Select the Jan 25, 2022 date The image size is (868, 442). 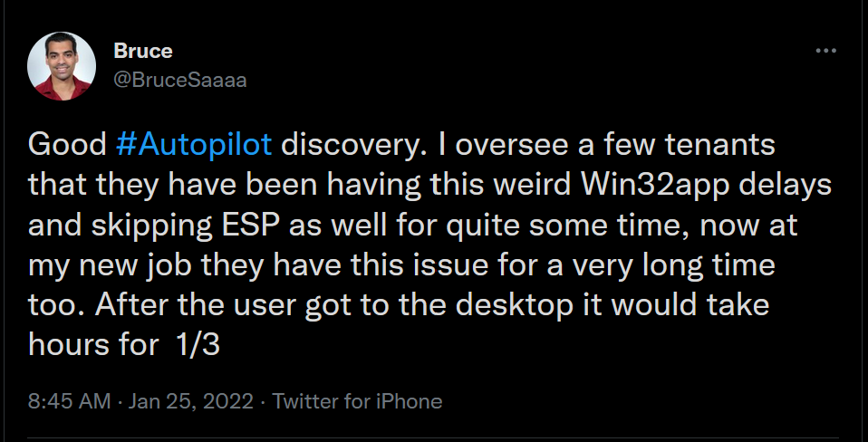[190, 401]
